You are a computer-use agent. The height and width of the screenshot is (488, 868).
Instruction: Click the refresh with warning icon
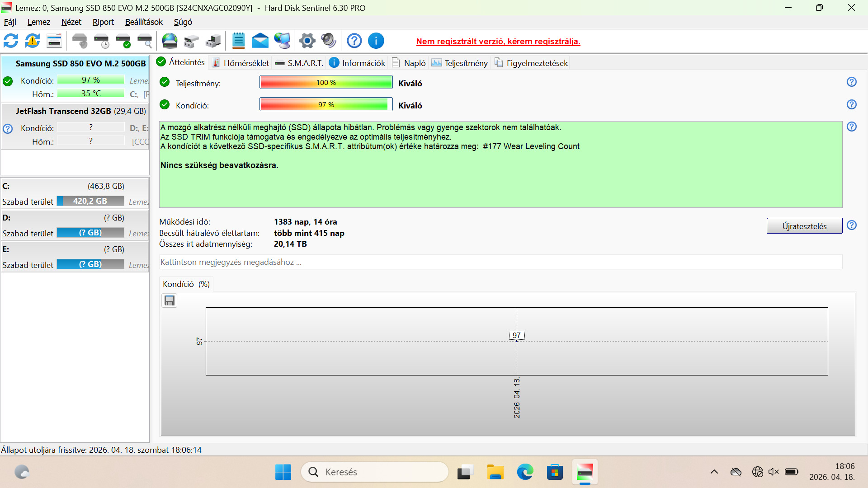33,41
